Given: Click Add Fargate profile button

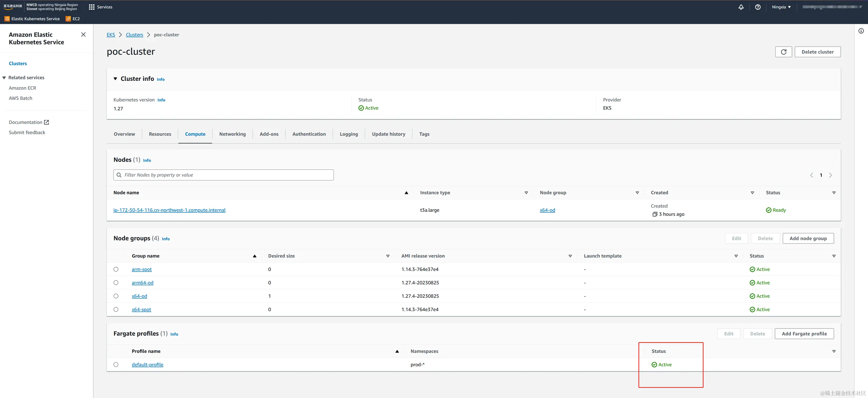Looking at the screenshot, I should (x=804, y=334).
